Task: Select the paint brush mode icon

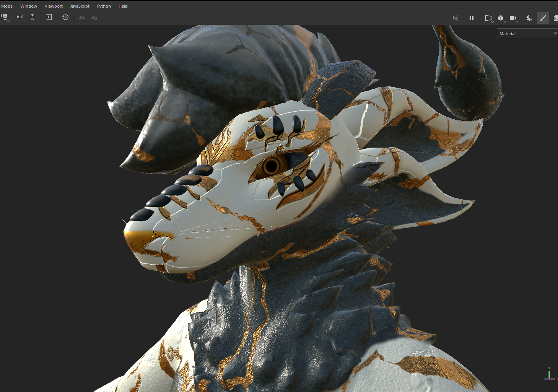Action: [x=543, y=18]
